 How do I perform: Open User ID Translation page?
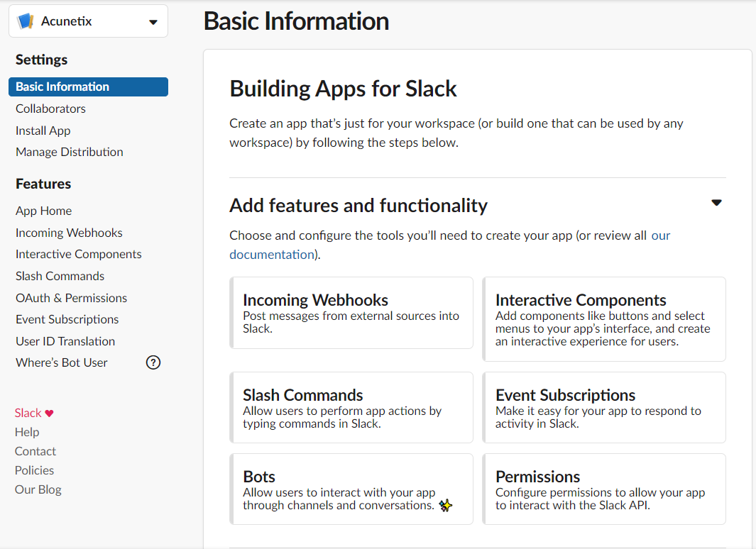pos(65,341)
